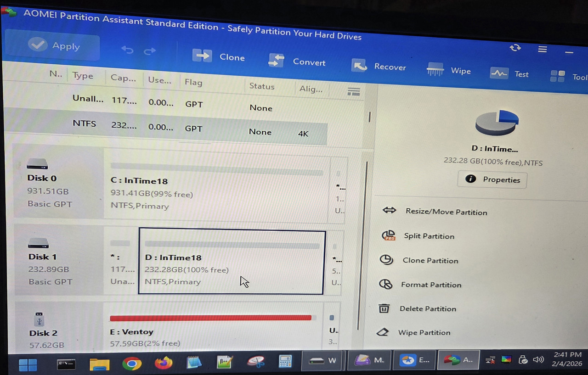Click the 4K alignment cell
Image resolution: width=588 pixels, height=375 pixels.
tap(303, 134)
